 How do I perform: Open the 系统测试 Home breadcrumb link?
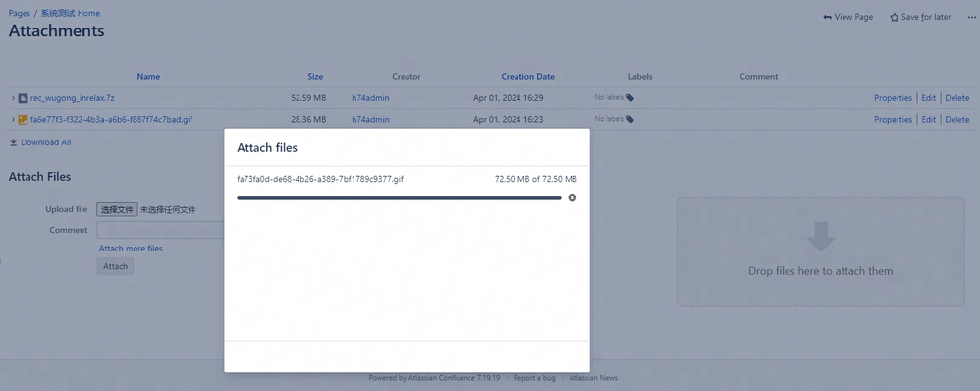[71, 13]
